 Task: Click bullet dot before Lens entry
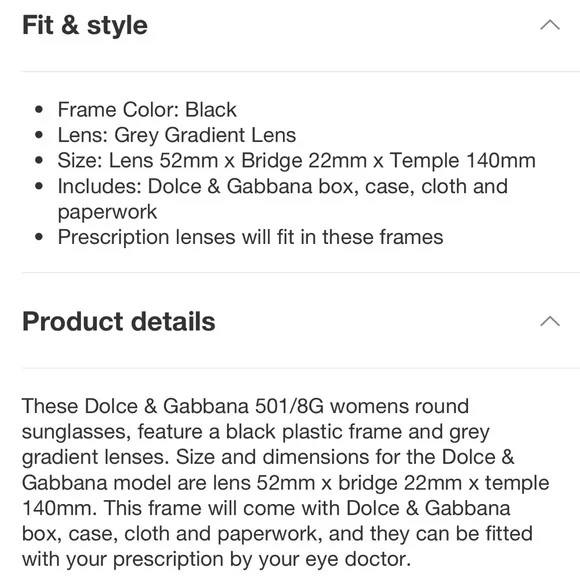(39, 135)
